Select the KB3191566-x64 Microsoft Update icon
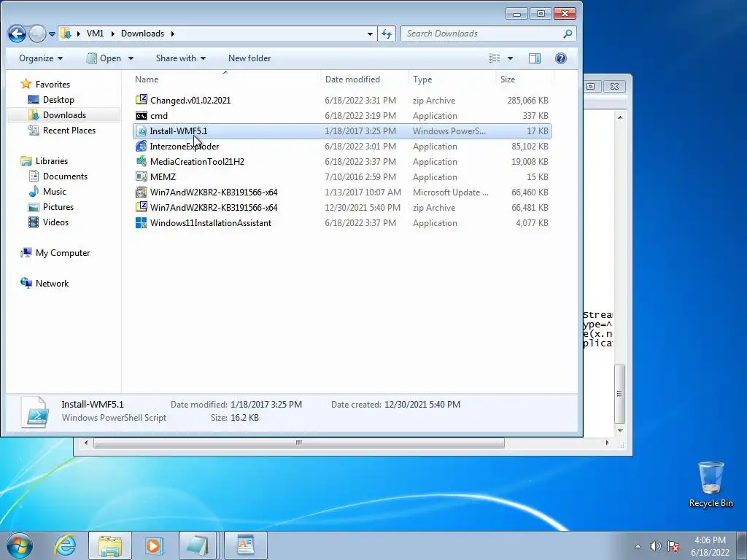Screen dimensions: 747x560 [141, 192]
